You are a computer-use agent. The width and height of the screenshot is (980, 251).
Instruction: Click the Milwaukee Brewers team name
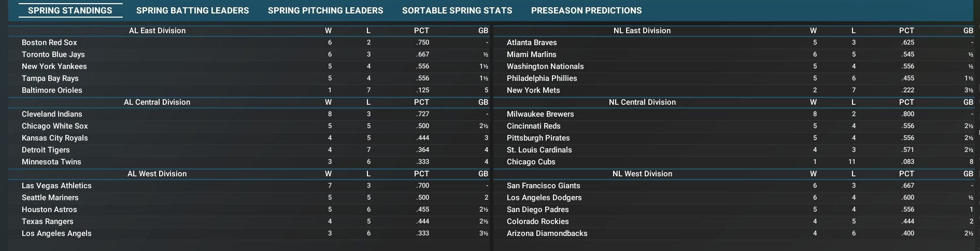pos(540,114)
